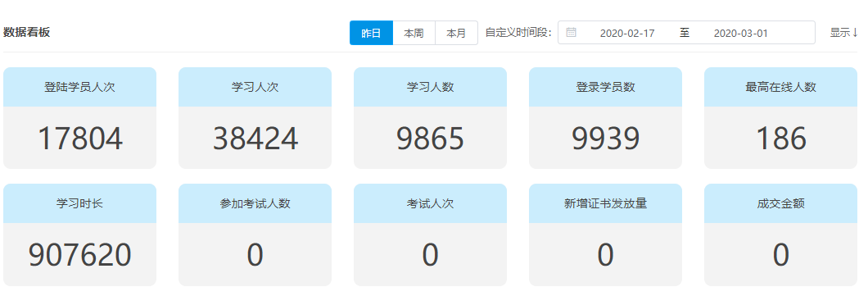Switch to the 本月 time filter
The image size is (868, 296).
(x=457, y=33)
